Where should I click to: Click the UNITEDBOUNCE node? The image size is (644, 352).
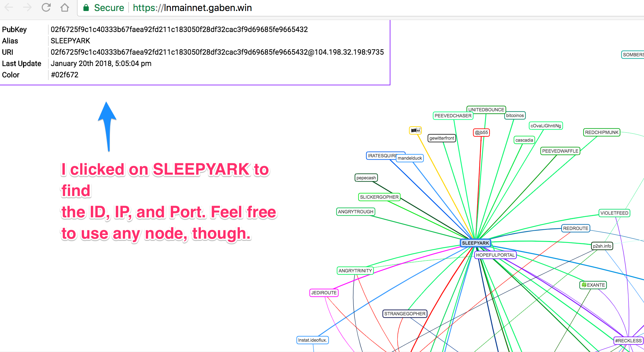(x=486, y=110)
